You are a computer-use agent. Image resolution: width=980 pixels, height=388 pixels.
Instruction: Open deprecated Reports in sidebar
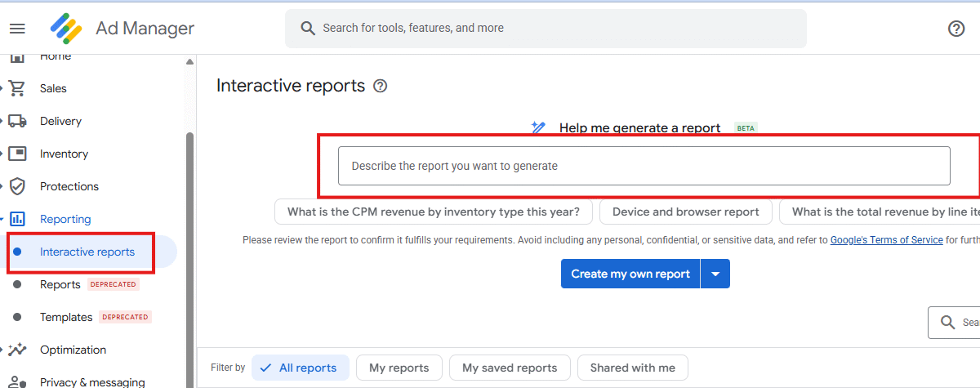(x=60, y=284)
